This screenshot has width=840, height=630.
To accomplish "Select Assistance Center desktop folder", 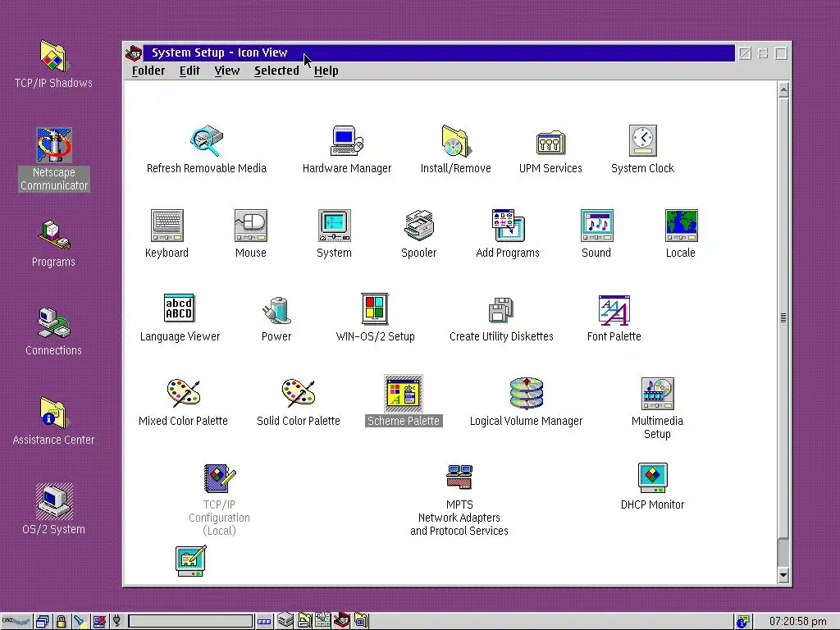I will click(x=53, y=413).
